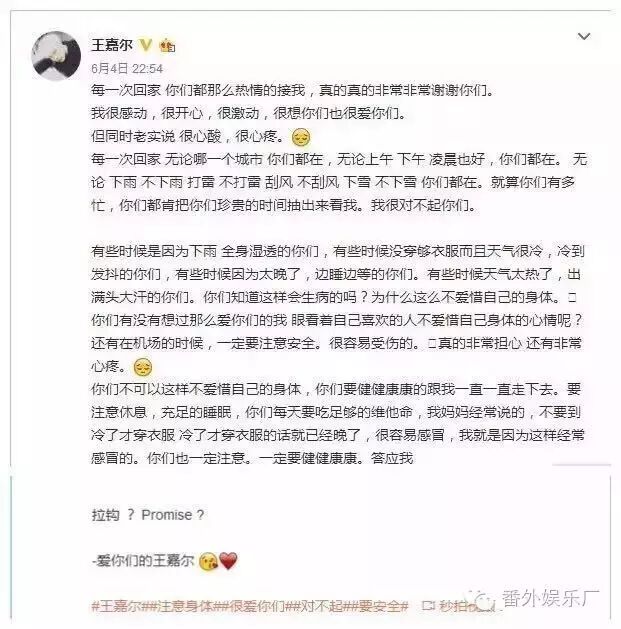Screen dimensions: 621x629
Task: Click the 拉钩 ? Promise ? line
Action: 148,515
